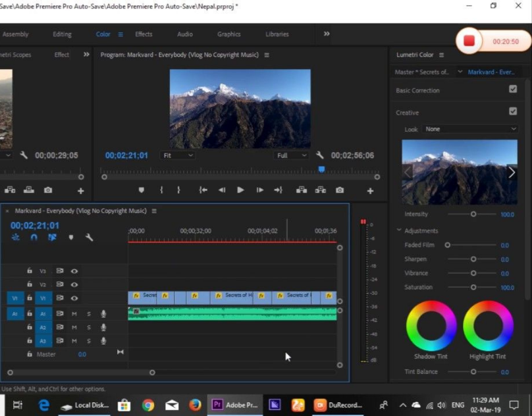Screen dimensions: 532x416
Task: Switch to the Assembly workspace
Action: click(x=15, y=34)
